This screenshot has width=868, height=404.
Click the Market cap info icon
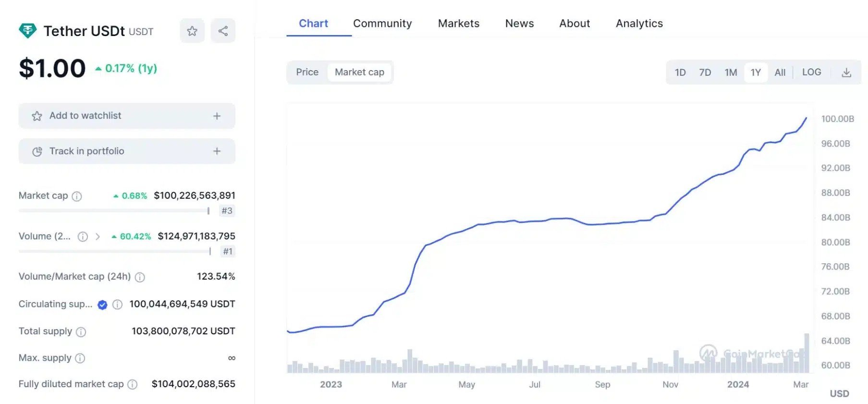[x=77, y=196]
